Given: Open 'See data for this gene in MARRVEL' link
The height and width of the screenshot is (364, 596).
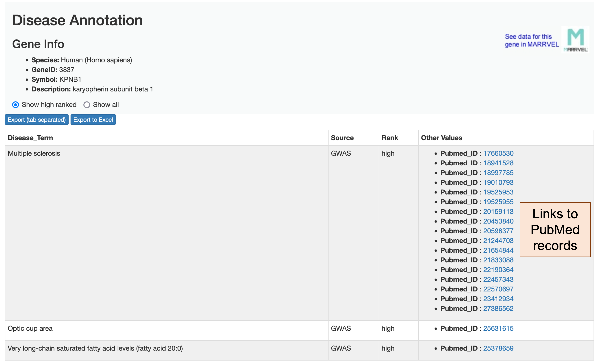Looking at the screenshot, I should click(532, 40).
